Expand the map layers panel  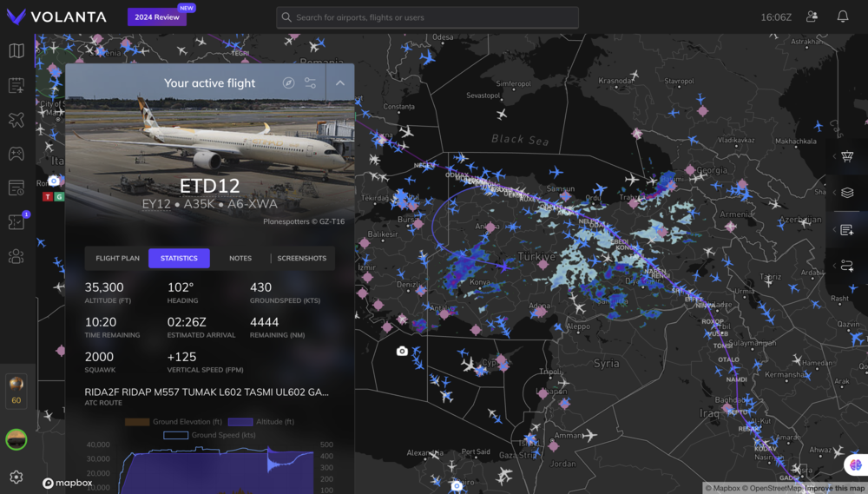coord(847,193)
